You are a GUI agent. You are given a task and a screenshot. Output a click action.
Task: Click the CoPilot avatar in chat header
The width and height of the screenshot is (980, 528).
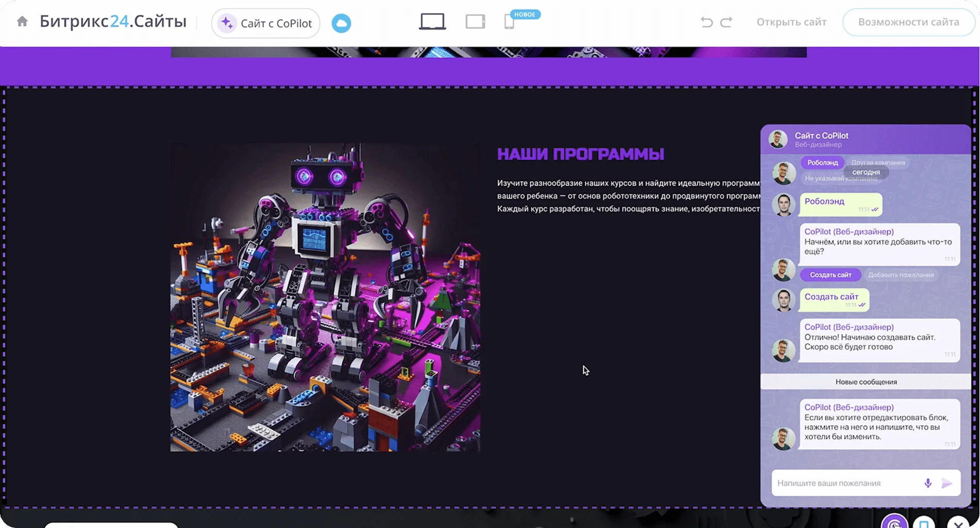[778, 139]
